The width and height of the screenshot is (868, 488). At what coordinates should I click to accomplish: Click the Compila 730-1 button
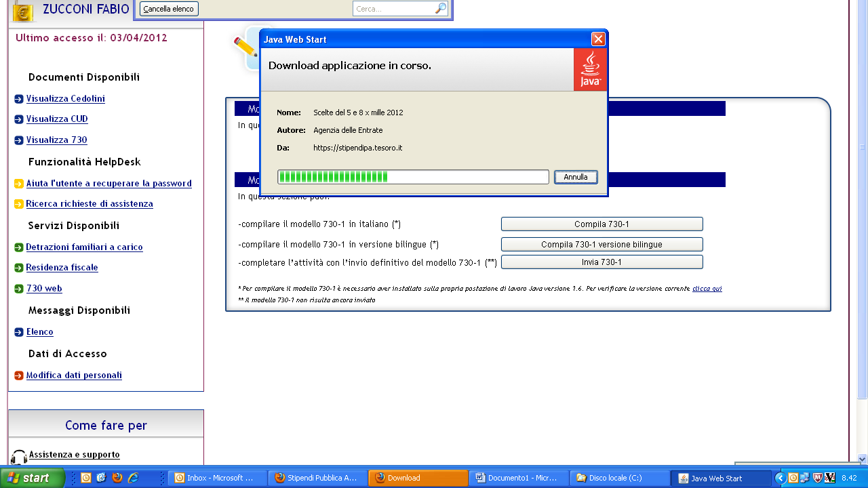[601, 224]
